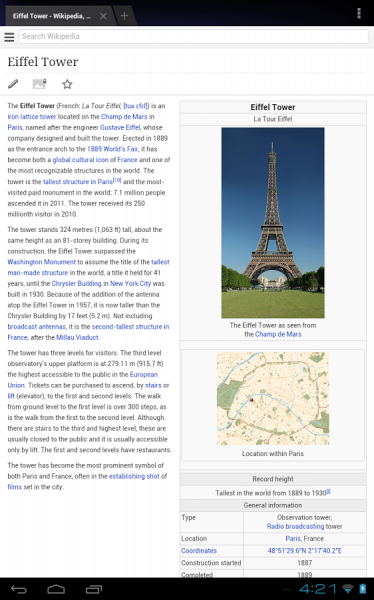Image resolution: width=374 pixels, height=600 pixels.
Task: Open the Eiffel Tower infobox photo
Action: coord(273,223)
